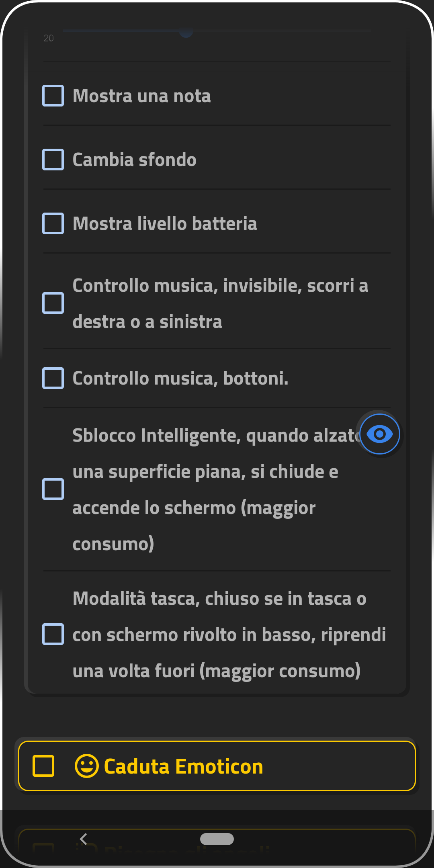Viewport: 434px width, 868px height.
Task: Toggle Mostra livello batteria checkbox
Action: (x=53, y=223)
